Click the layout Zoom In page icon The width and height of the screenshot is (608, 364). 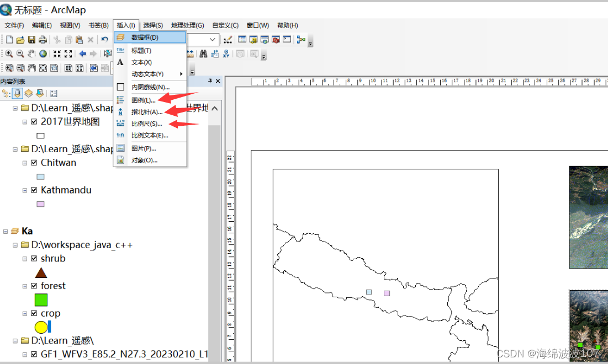pos(9,68)
